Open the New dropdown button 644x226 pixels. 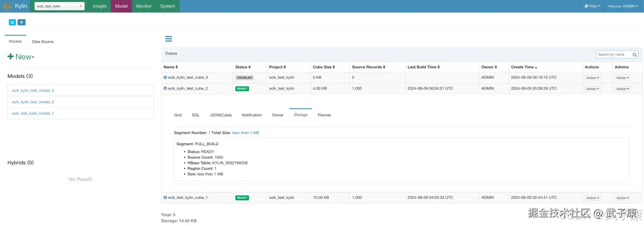[x=21, y=56]
